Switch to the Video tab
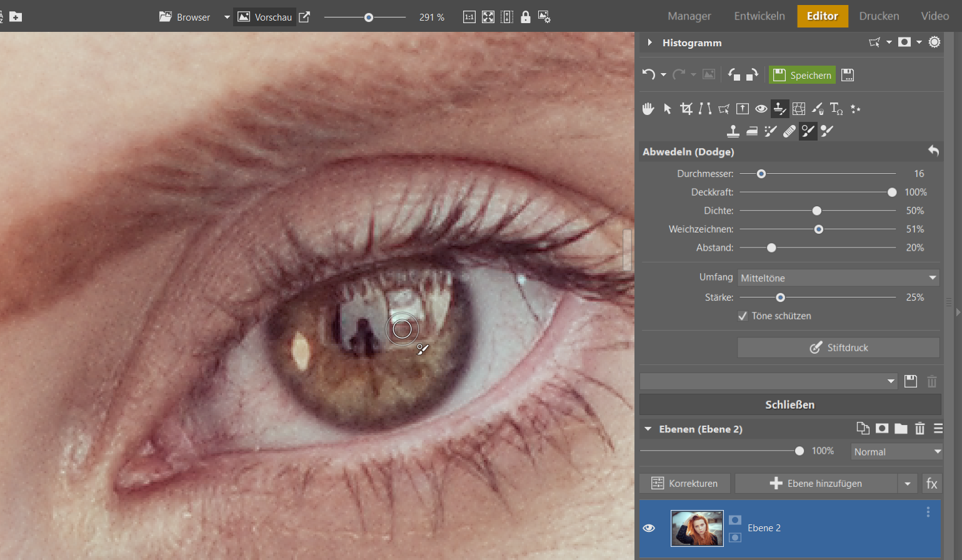The width and height of the screenshot is (962, 560). click(935, 16)
